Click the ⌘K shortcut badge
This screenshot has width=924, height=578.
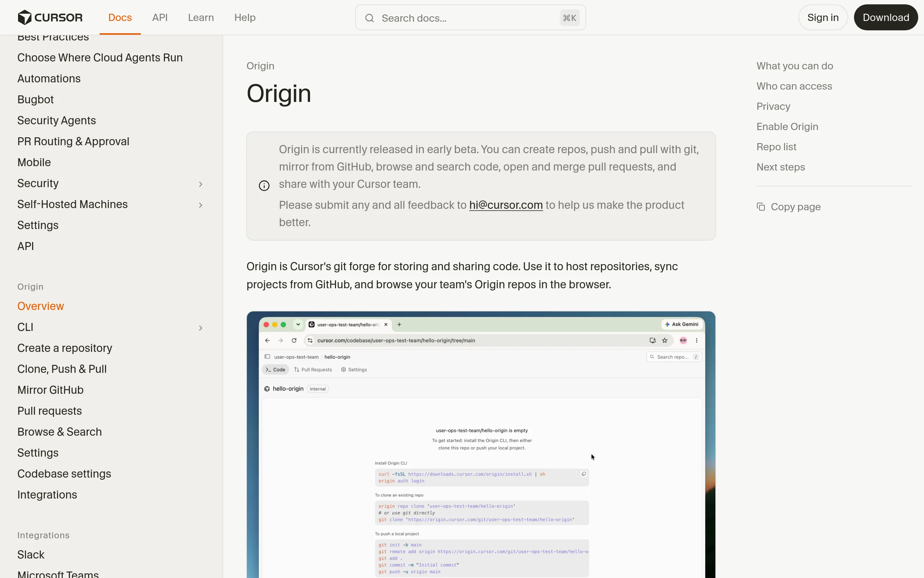[569, 18]
